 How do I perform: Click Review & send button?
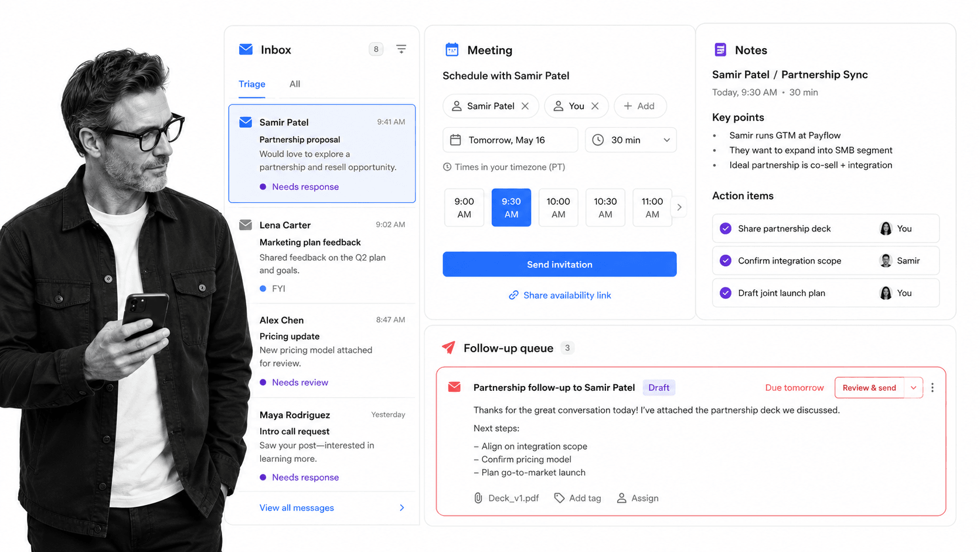[x=869, y=388]
